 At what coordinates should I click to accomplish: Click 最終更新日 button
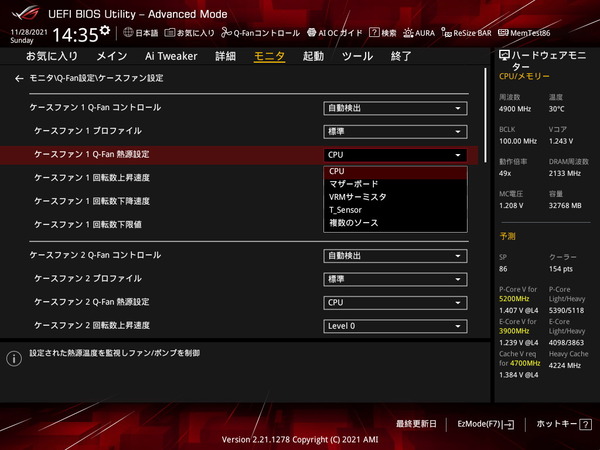point(416,424)
